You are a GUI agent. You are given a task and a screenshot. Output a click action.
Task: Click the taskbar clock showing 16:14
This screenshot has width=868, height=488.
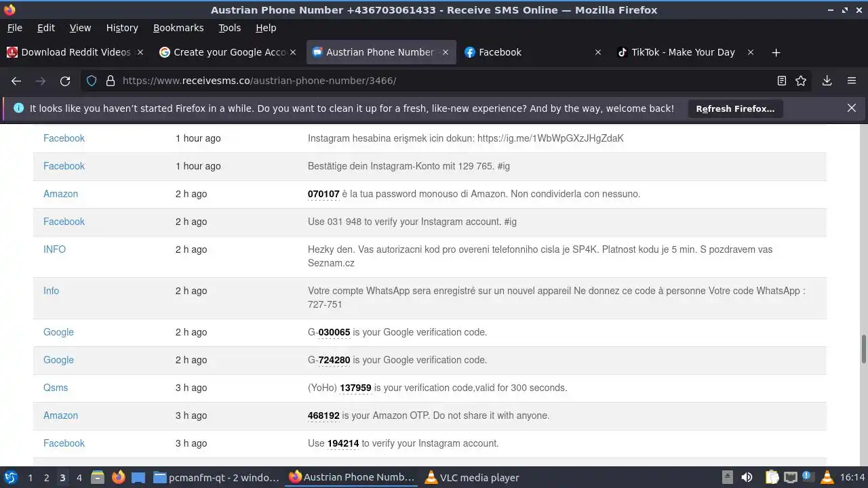pos(852,477)
